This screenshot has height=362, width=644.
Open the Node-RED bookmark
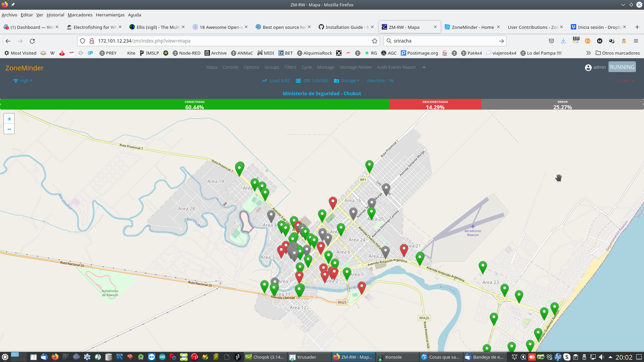(187, 53)
